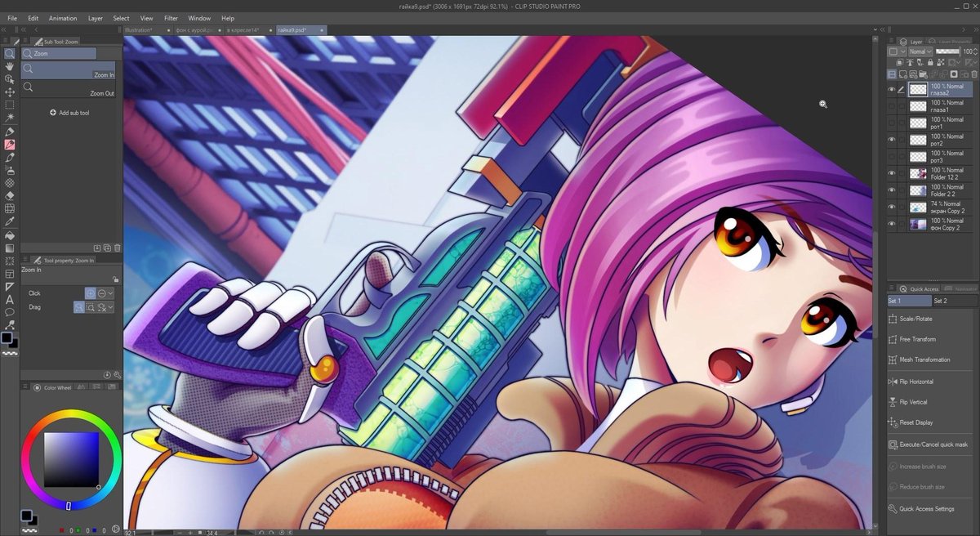Toggle visibility of рот1 layer

892,123
